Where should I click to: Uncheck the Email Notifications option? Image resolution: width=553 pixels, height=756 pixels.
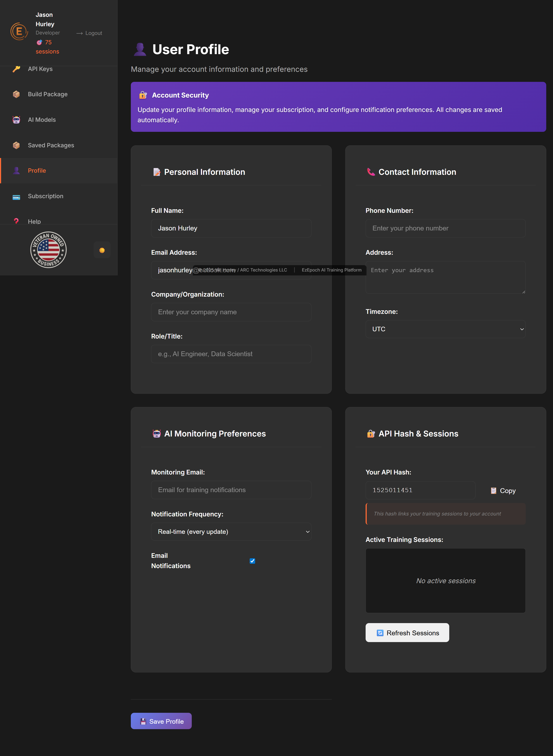(x=252, y=561)
